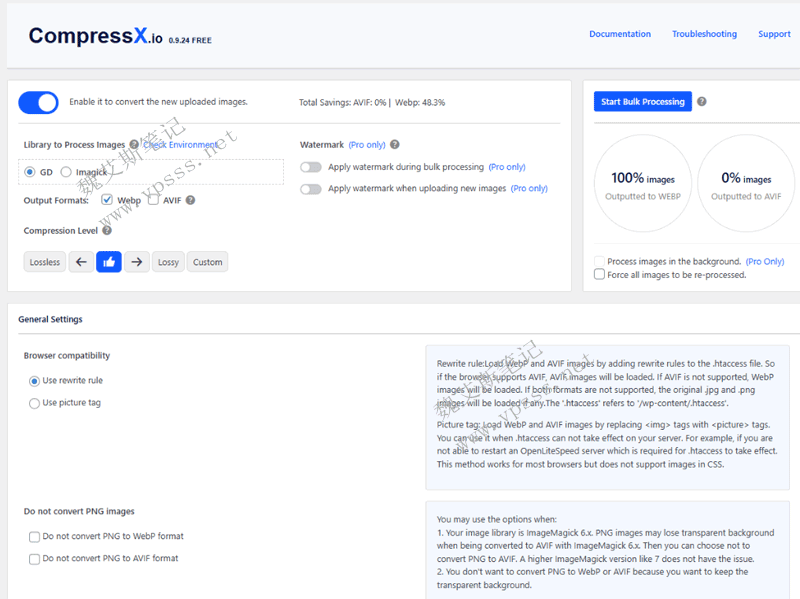Check Force all images to be re-processed
The width and height of the screenshot is (800, 599).
pyautogui.click(x=599, y=274)
